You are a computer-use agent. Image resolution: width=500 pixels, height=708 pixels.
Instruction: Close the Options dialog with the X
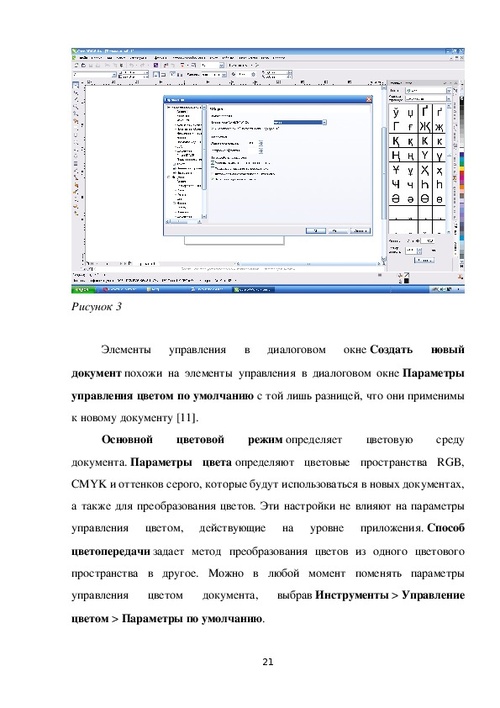(369, 99)
